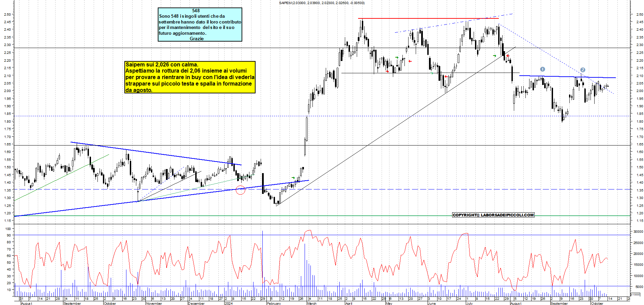This screenshot has width=644, height=305.
Task: Click the SAIPEM price title at top
Action: 322,3
